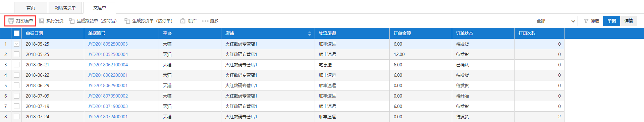Click the 打印面单 printer icon

coord(11,21)
